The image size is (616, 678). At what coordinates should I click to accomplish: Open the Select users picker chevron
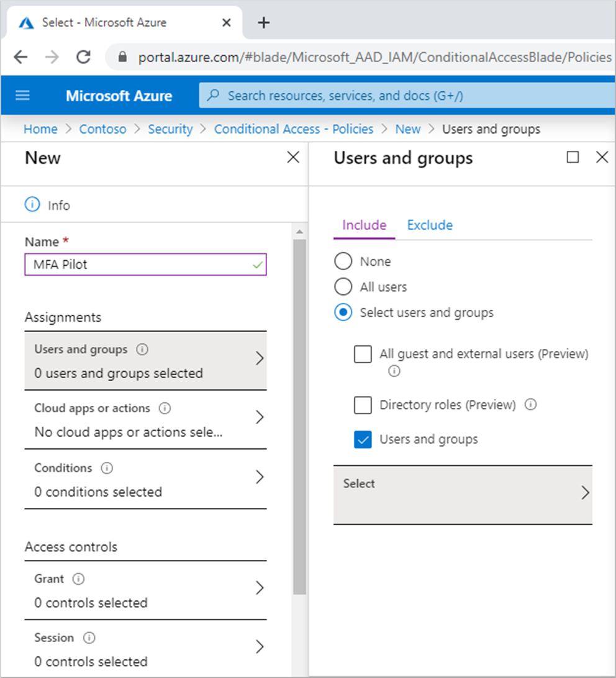[x=584, y=492]
